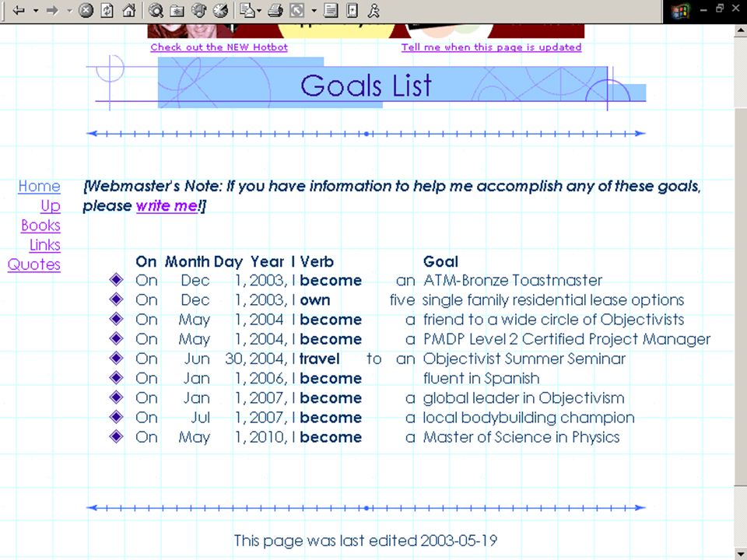Image resolution: width=747 pixels, height=560 pixels.
Task: Click the 'Month' column header text
Action: click(x=188, y=261)
